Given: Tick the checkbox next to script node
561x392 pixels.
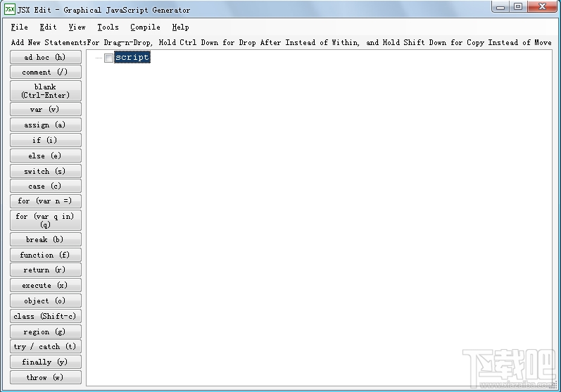Looking at the screenshot, I should pyautogui.click(x=108, y=58).
